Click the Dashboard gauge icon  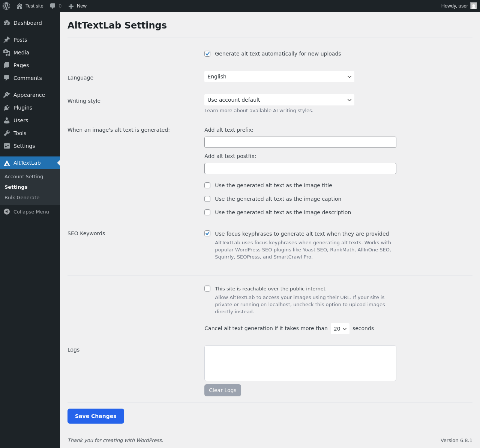[7, 23]
